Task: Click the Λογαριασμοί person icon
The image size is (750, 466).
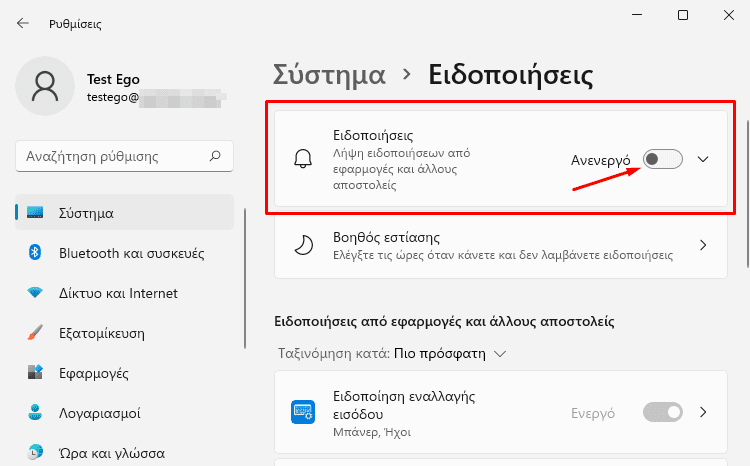Action: coord(35,412)
